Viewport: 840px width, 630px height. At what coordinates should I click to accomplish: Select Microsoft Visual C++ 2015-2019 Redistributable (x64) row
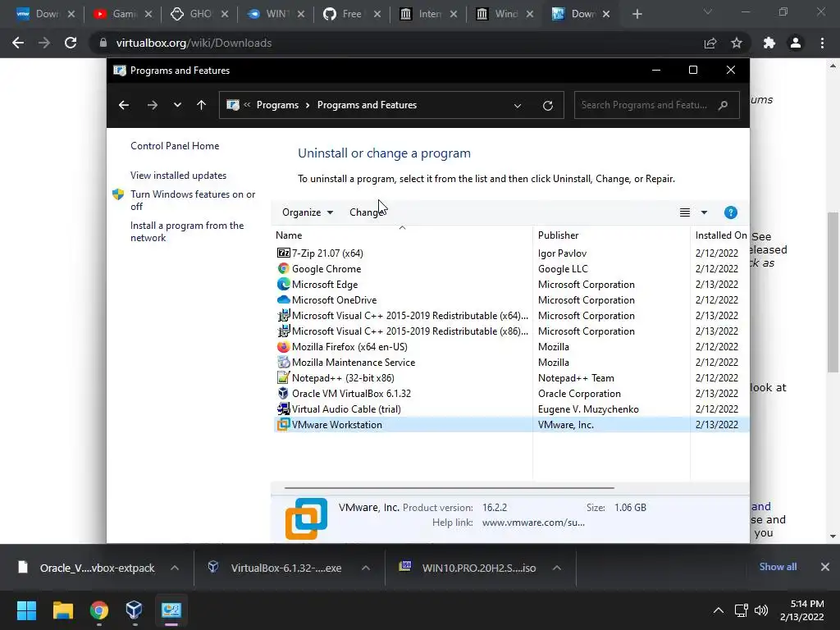click(x=511, y=316)
